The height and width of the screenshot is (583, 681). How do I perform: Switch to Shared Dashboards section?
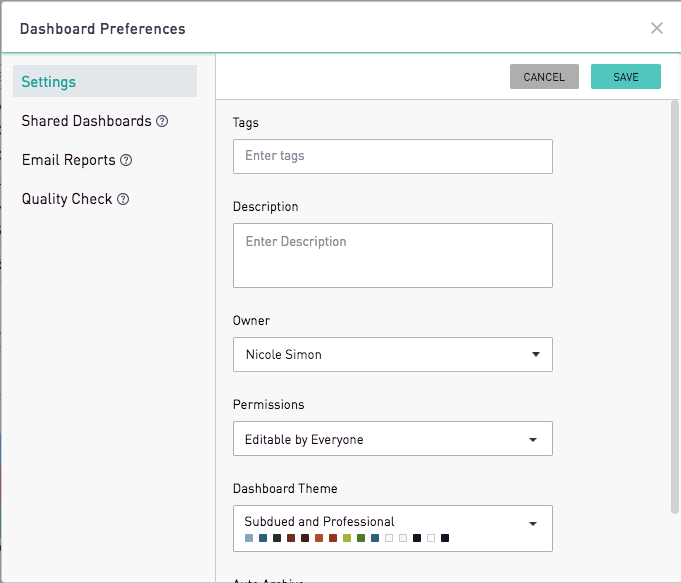pyautogui.click(x=87, y=121)
